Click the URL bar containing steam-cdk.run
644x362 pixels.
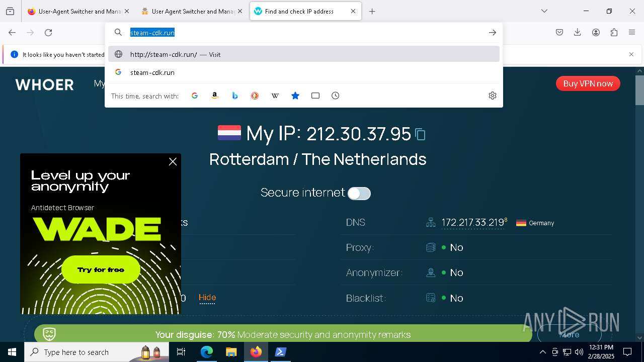[304, 33]
